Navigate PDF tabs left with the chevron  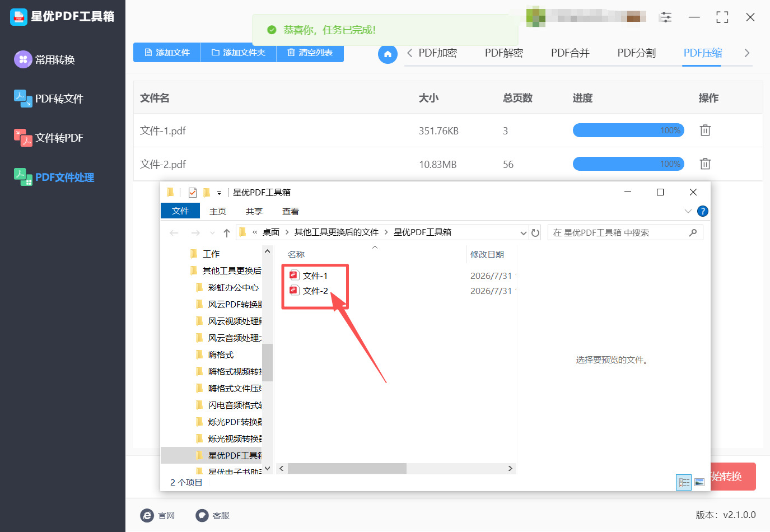point(410,53)
